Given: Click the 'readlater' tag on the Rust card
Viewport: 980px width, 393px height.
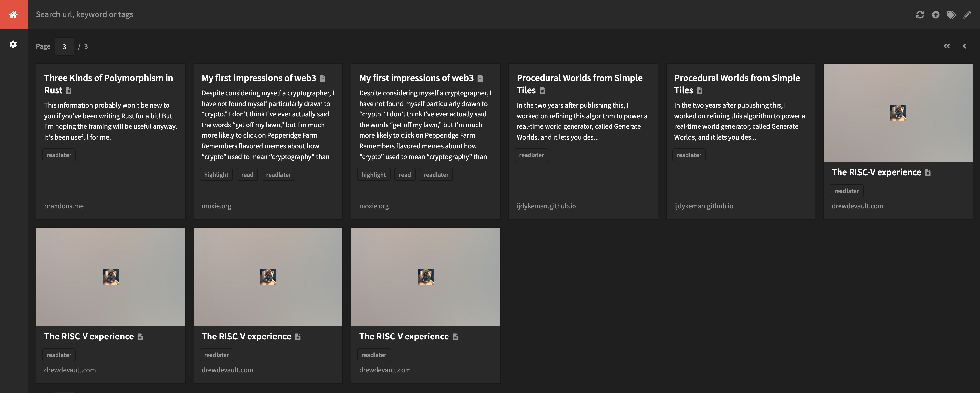Looking at the screenshot, I should [59, 154].
